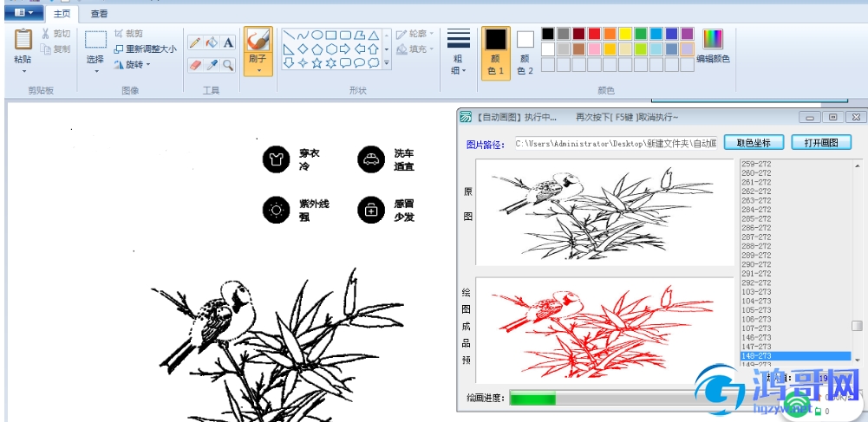The width and height of the screenshot is (868, 422).
Task: Select list row 292-272
Action: click(x=795, y=282)
